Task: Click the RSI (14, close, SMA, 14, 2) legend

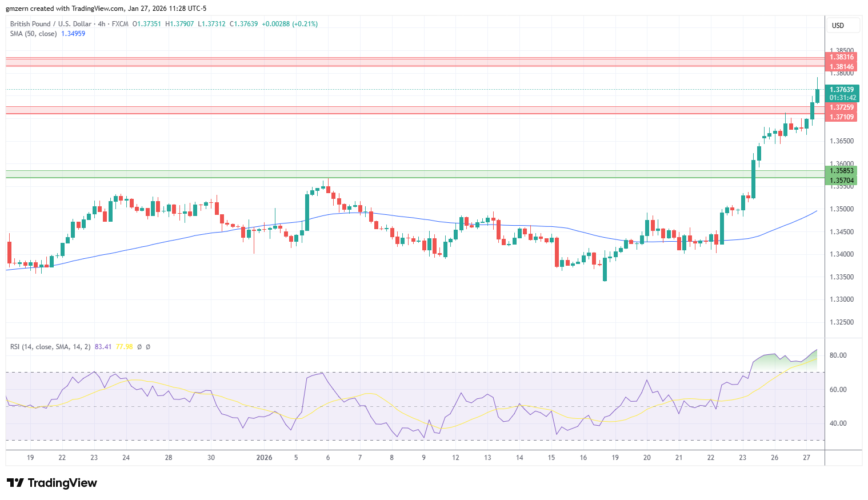Action: click(50, 347)
